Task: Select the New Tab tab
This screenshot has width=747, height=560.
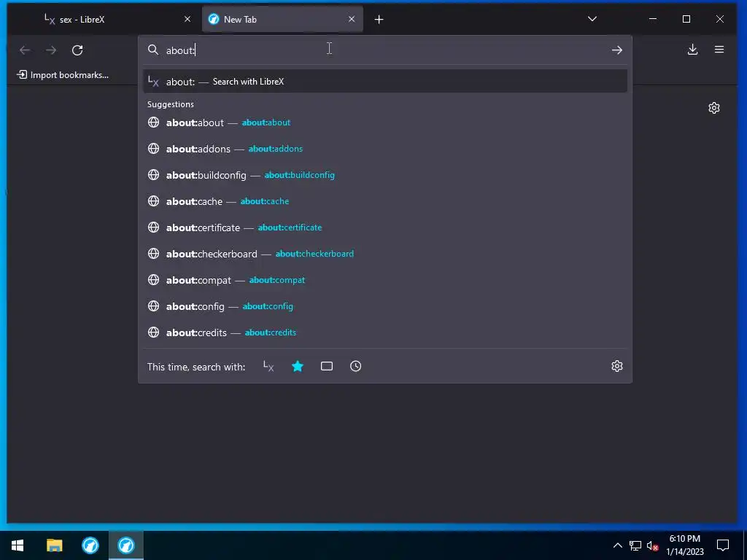Action: (282, 20)
